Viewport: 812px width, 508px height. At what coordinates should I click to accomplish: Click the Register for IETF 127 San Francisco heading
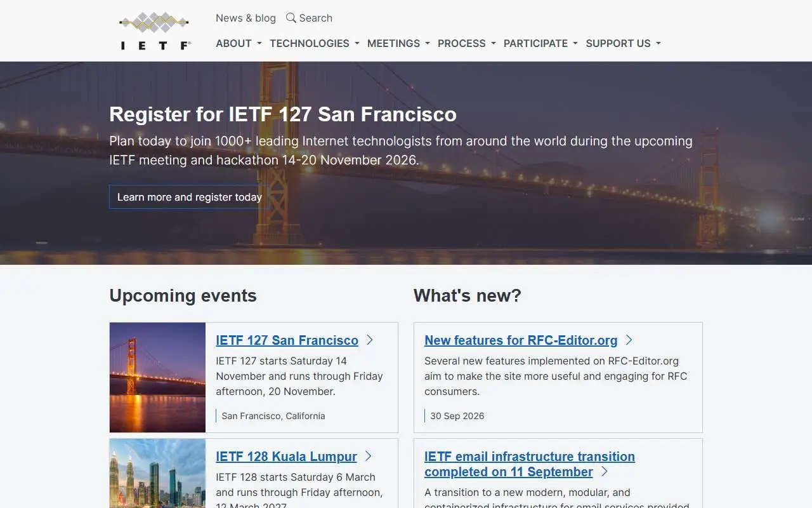click(x=283, y=114)
